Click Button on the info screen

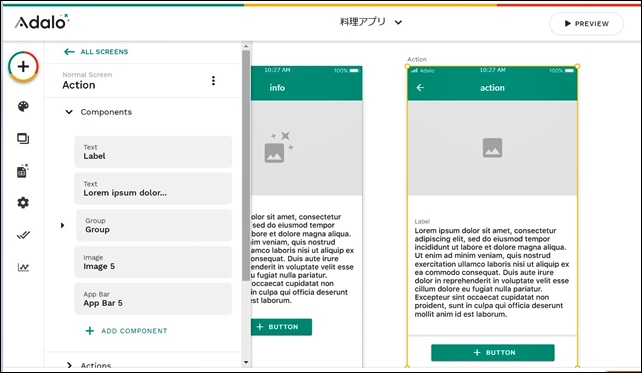[281, 327]
